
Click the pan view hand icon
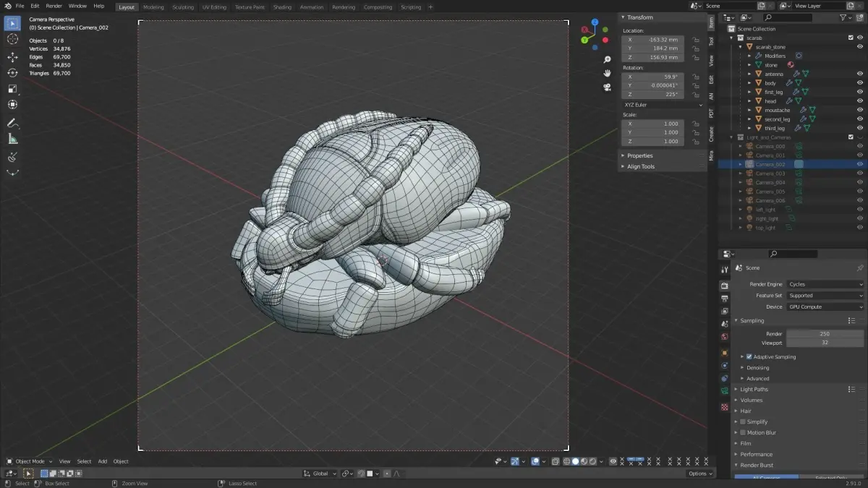click(607, 73)
